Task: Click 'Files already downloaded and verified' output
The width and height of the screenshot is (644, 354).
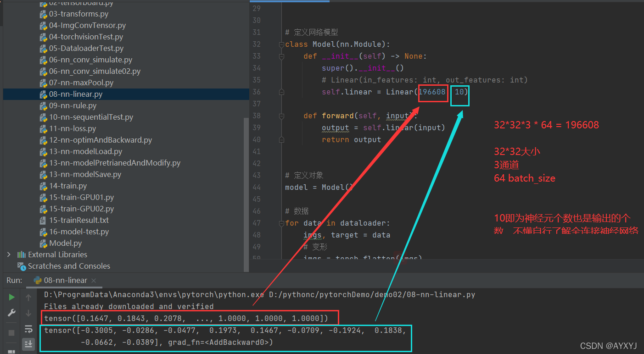Action: pyautogui.click(x=129, y=306)
